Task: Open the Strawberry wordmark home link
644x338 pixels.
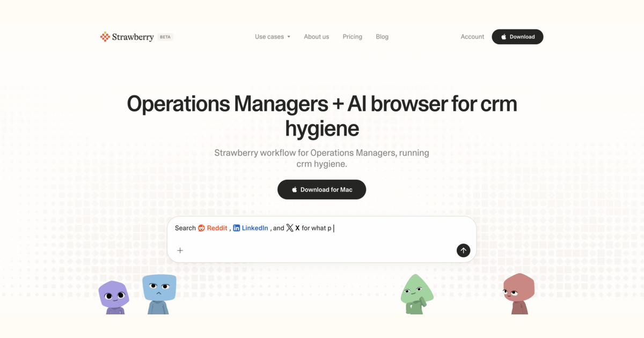Action: (133, 37)
